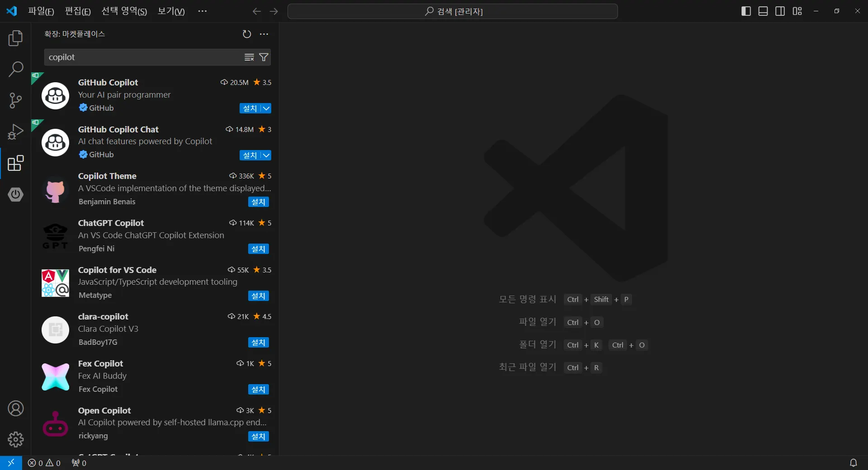
Task: Go forward with the navigation arrow
Action: point(274,11)
